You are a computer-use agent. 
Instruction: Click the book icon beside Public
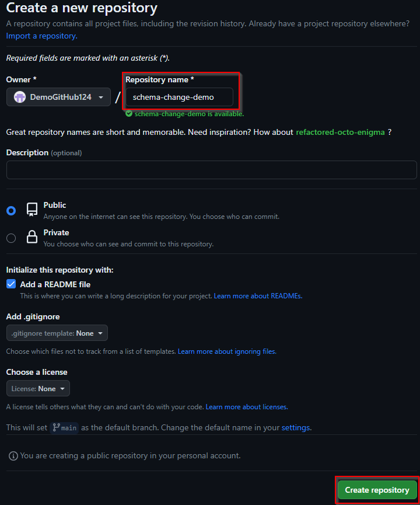point(31,209)
